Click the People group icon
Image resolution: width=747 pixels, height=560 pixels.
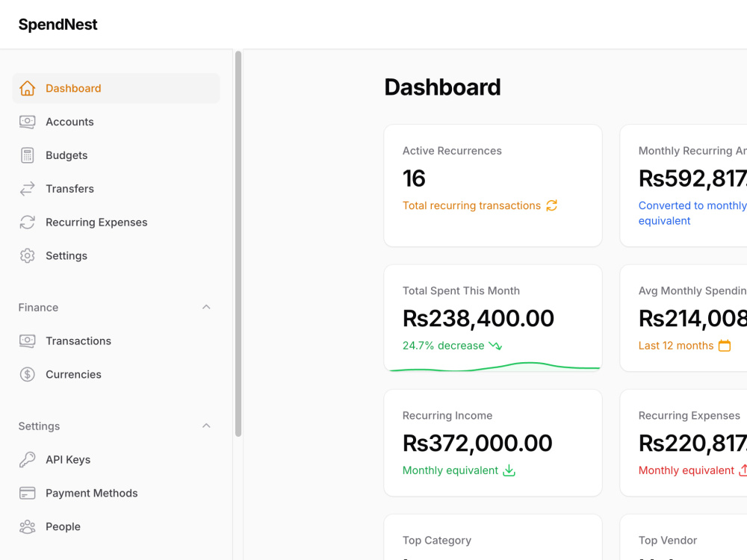tap(27, 526)
